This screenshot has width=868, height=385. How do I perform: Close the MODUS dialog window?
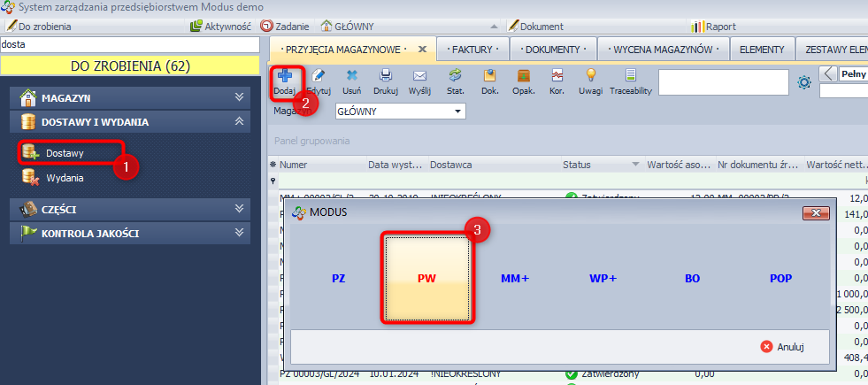point(816,212)
